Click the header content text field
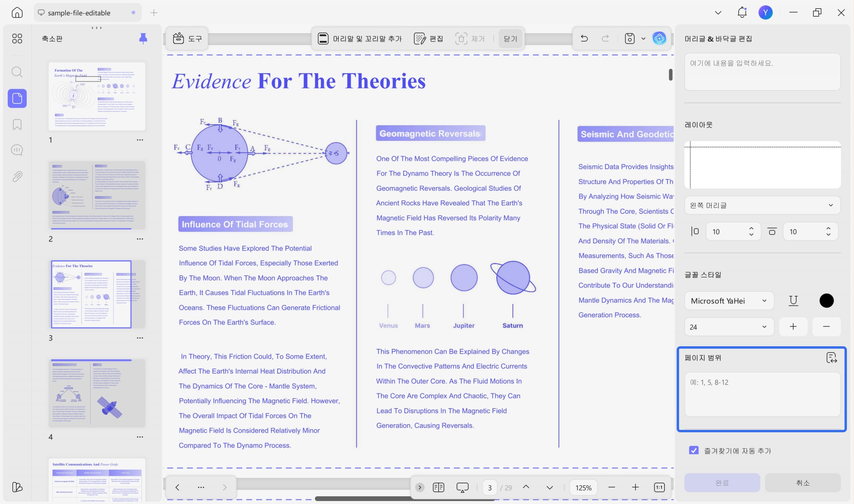This screenshot has height=504, width=854. tap(762, 72)
